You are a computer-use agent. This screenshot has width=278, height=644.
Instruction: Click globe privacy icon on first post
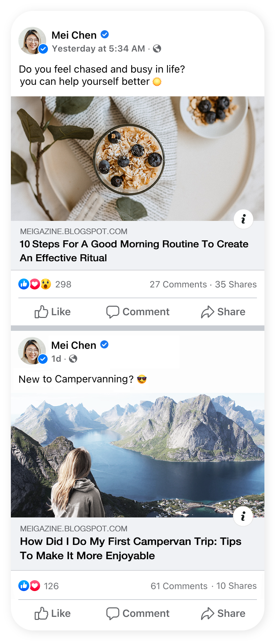[x=157, y=49]
